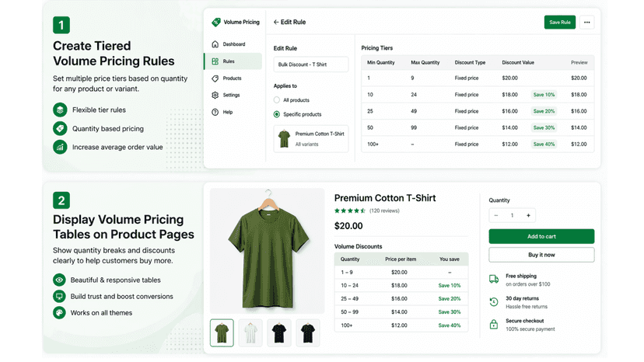Screen dimensions: 644x362
Task: Decrease quantity with the minus stepper
Action: pyautogui.click(x=496, y=215)
